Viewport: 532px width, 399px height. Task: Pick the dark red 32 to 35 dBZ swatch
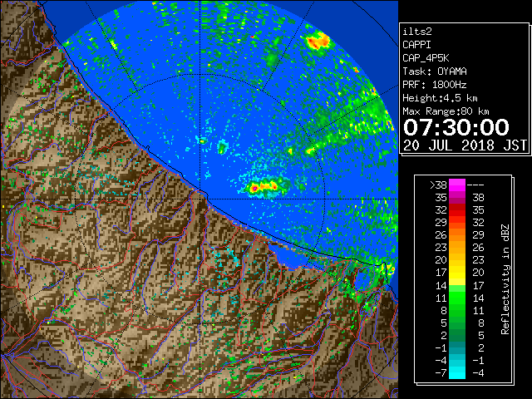point(457,210)
